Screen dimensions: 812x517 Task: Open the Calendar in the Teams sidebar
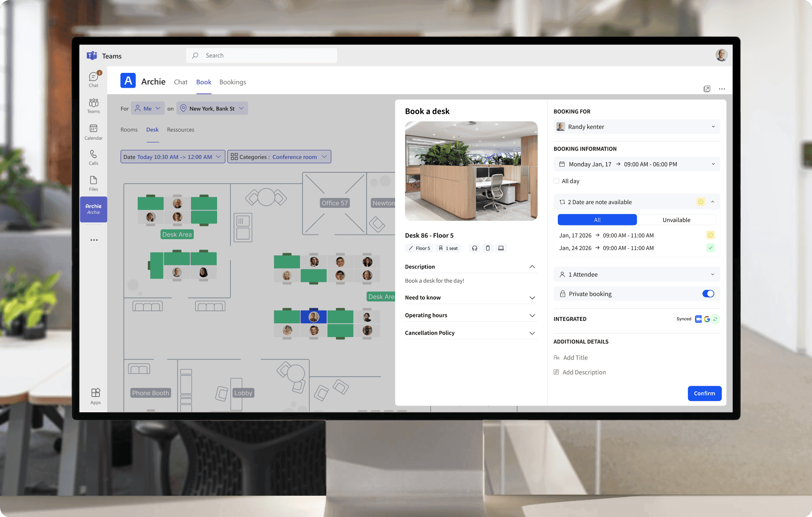[x=93, y=132]
